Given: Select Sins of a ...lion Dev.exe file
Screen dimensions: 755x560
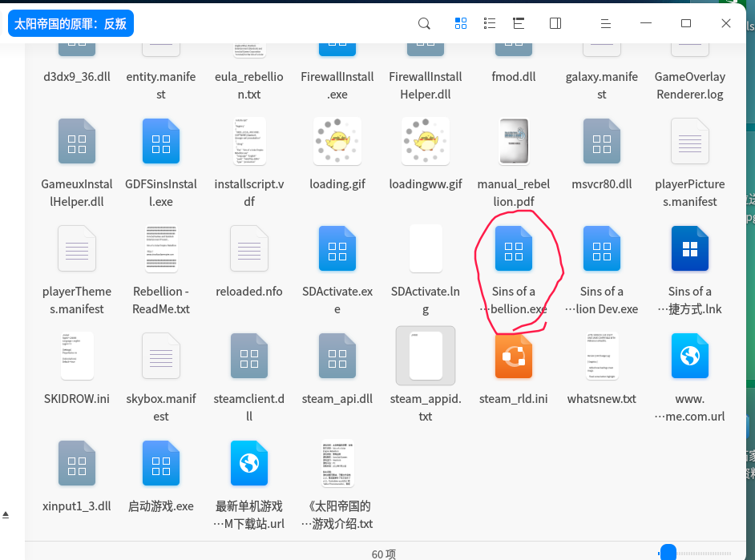Looking at the screenshot, I should (601, 248).
